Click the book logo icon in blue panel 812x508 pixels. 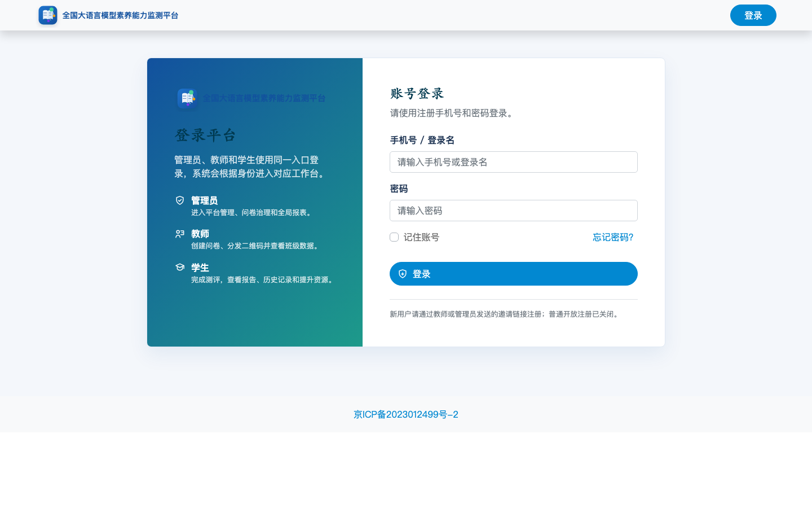coord(187,98)
